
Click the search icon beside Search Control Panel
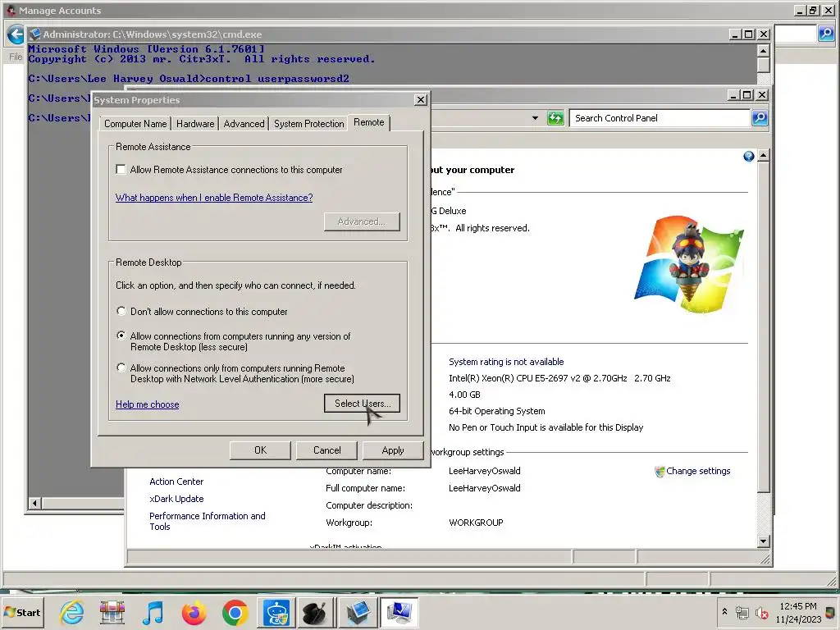point(760,118)
